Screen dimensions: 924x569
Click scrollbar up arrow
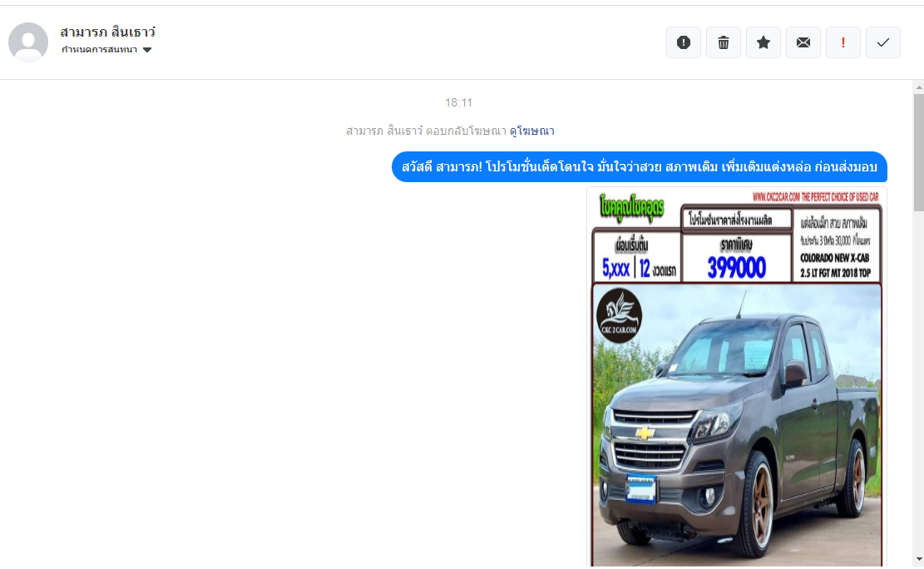tap(919, 87)
